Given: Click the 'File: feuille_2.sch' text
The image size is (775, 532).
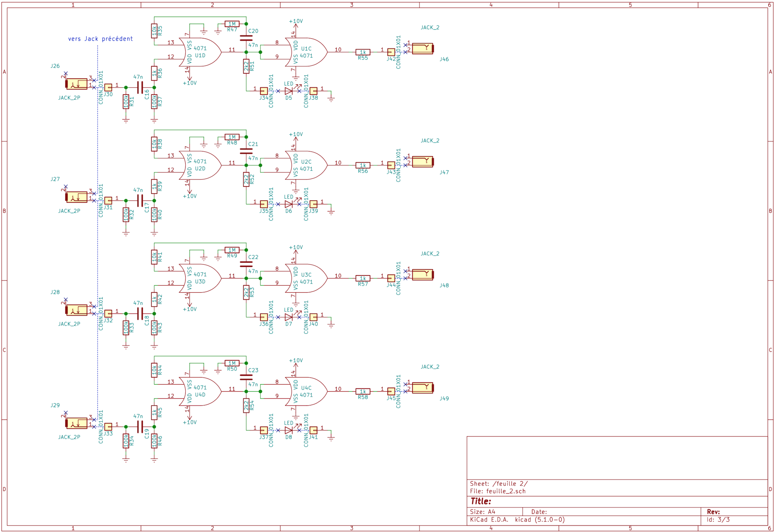Looking at the screenshot, I should [498, 491].
